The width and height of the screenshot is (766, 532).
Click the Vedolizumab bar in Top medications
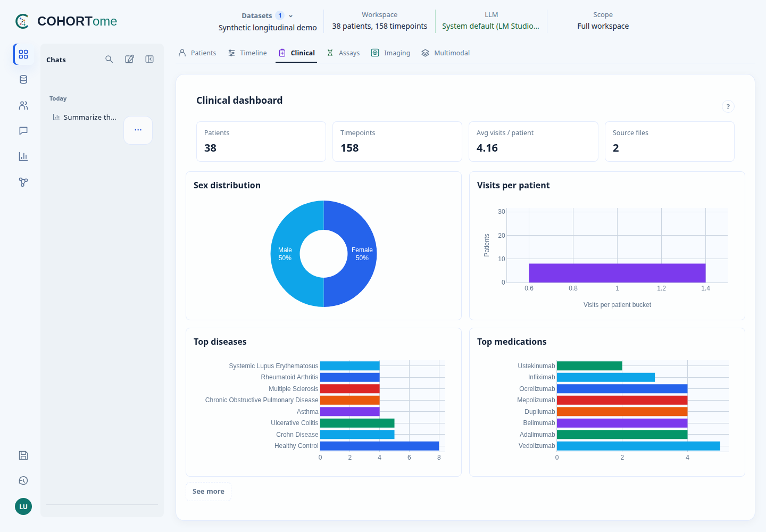click(x=638, y=446)
